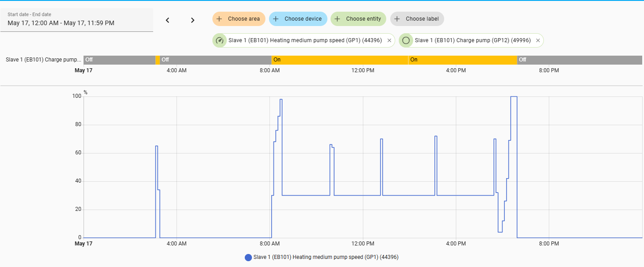Open the Start date - End date field

77,20
